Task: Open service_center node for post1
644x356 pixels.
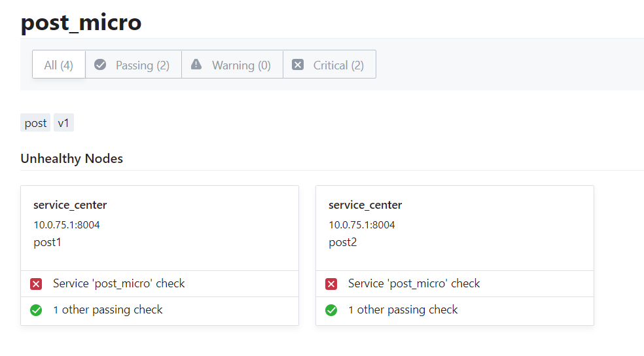Action: (70, 205)
